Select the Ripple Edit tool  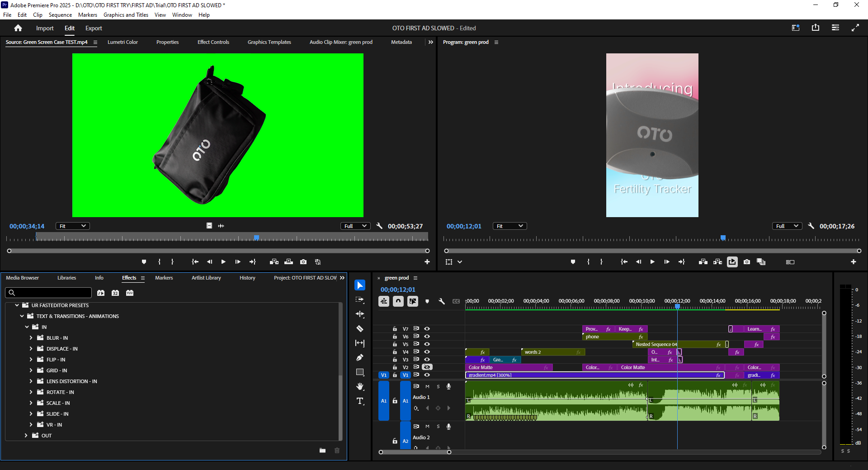coord(360,314)
